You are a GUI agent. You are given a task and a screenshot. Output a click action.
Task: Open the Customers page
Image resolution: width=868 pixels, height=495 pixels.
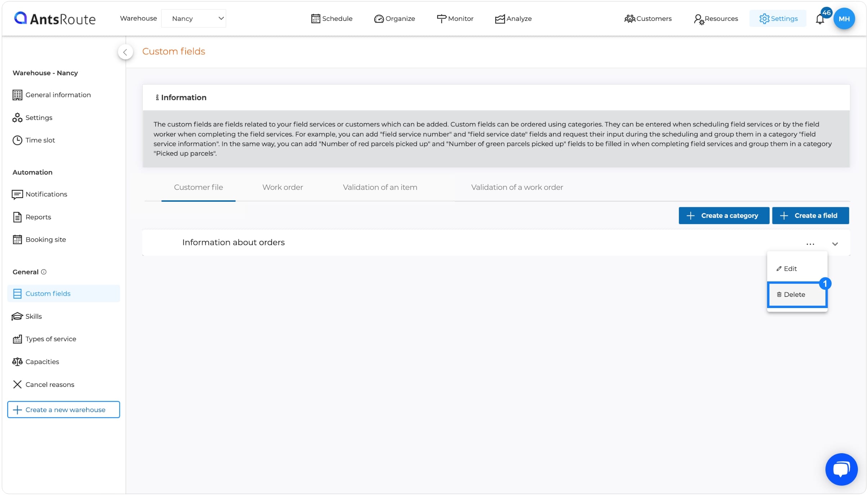pyautogui.click(x=648, y=18)
